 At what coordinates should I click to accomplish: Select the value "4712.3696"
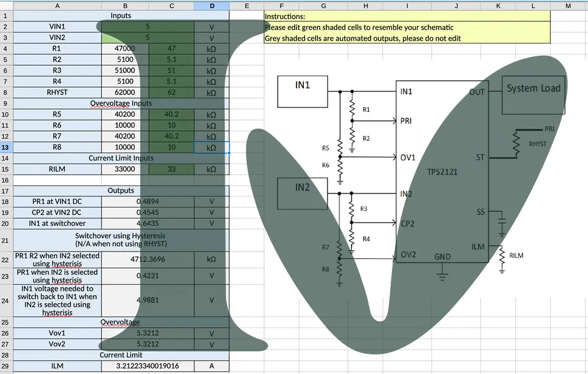pyautogui.click(x=148, y=260)
